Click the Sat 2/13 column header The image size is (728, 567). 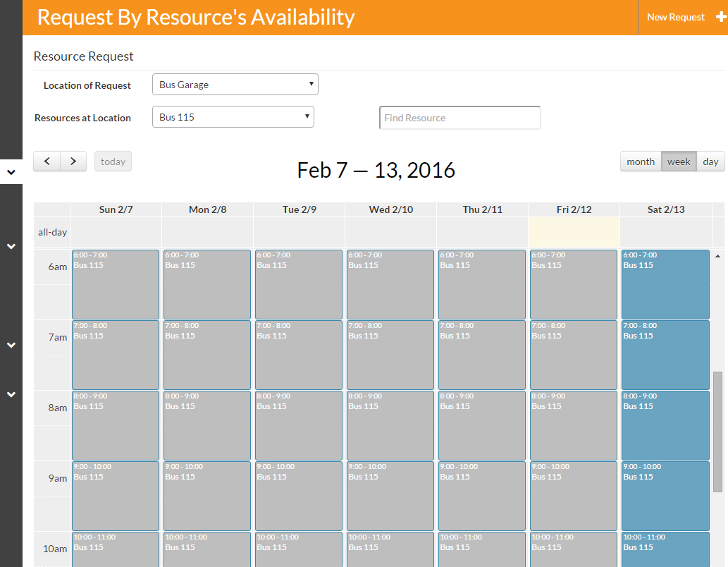tap(665, 209)
